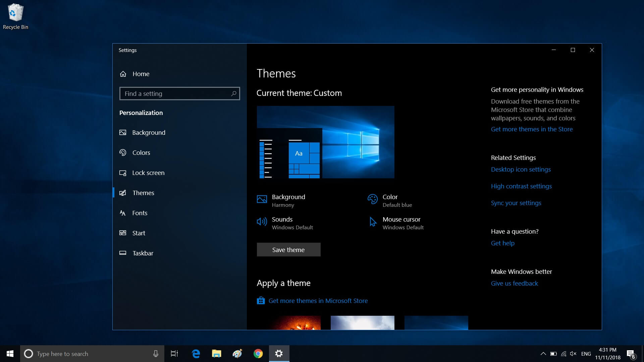Click the Sounds speaker icon

pos(262,222)
